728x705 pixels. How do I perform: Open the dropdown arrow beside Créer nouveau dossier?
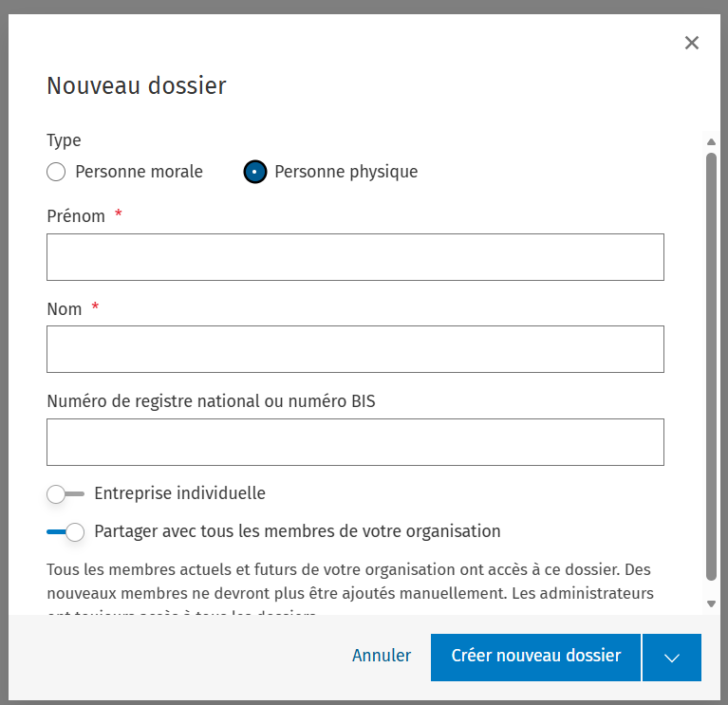[x=672, y=658]
